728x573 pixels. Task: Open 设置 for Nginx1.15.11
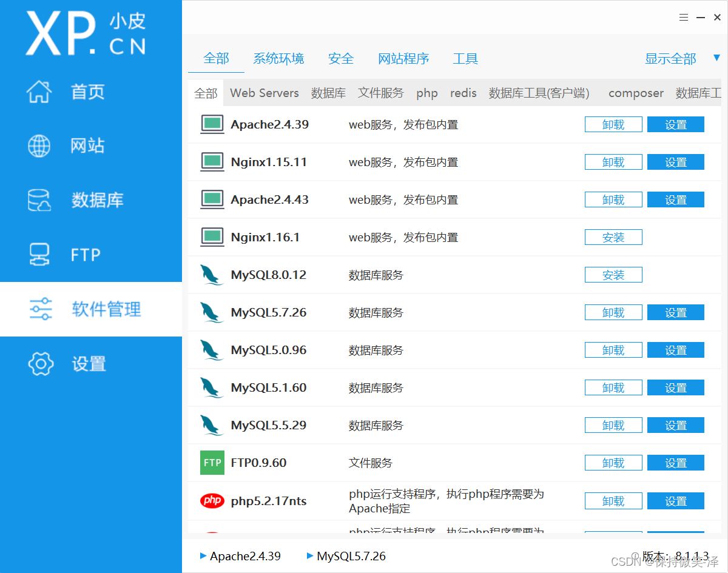[676, 162]
